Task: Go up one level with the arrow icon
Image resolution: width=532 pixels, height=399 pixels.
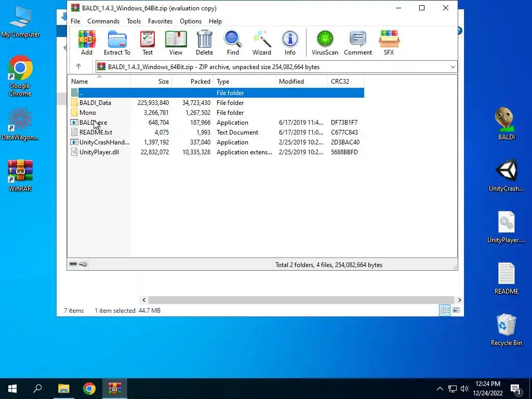Action: pos(78,66)
